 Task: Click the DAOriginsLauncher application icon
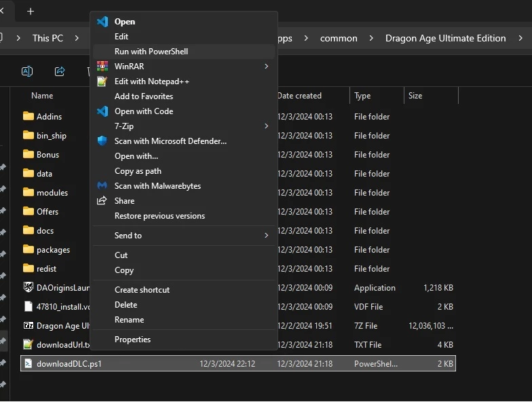(x=28, y=287)
